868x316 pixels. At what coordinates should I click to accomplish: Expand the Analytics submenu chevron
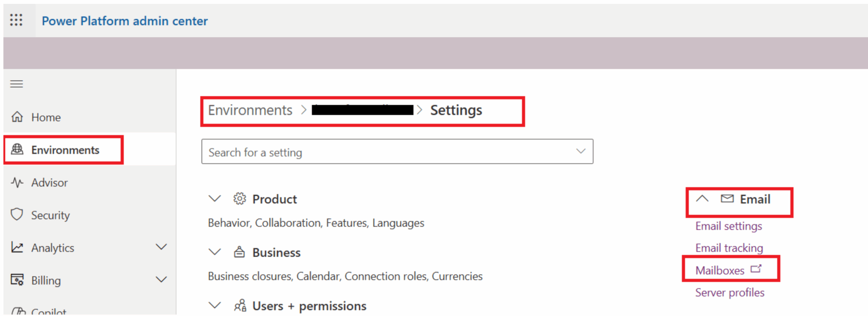[x=161, y=247]
